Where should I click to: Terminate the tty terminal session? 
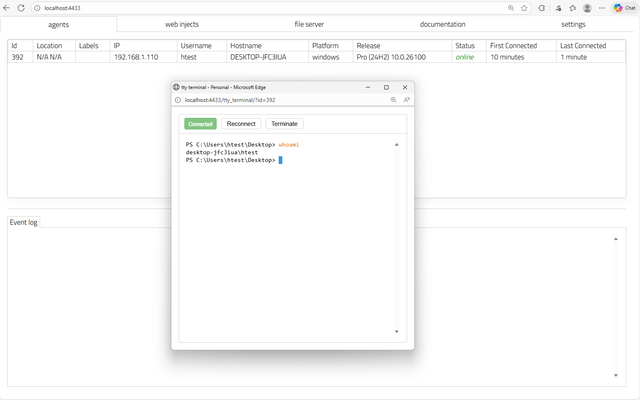point(284,124)
